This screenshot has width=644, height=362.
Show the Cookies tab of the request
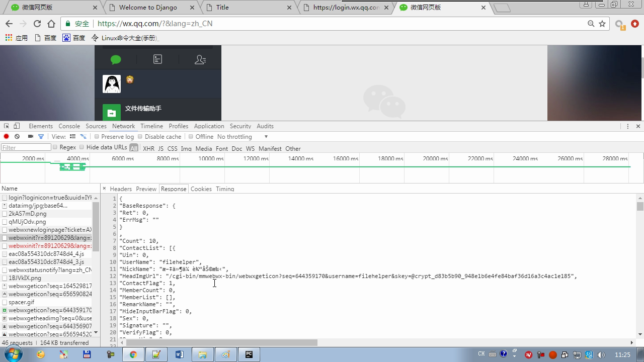(201, 189)
